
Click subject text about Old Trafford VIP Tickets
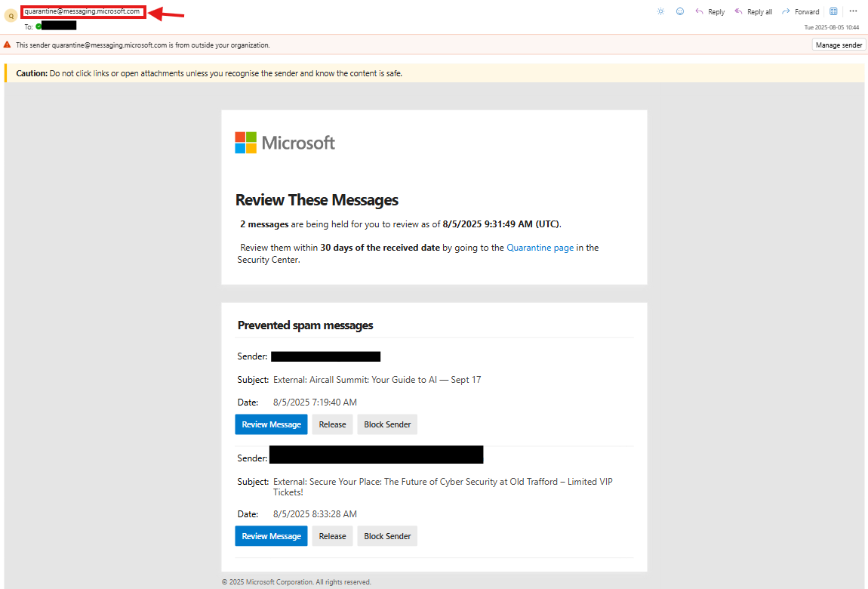443,487
